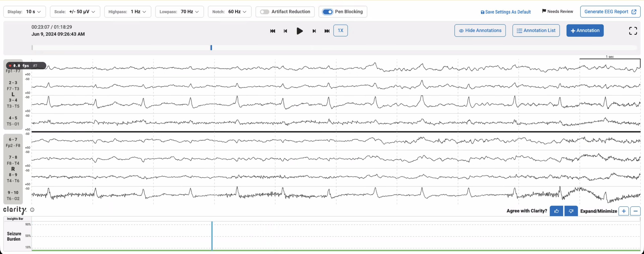Minimize the insights panel with minus
Image resolution: width=644 pixels, height=254 pixels.
635,211
